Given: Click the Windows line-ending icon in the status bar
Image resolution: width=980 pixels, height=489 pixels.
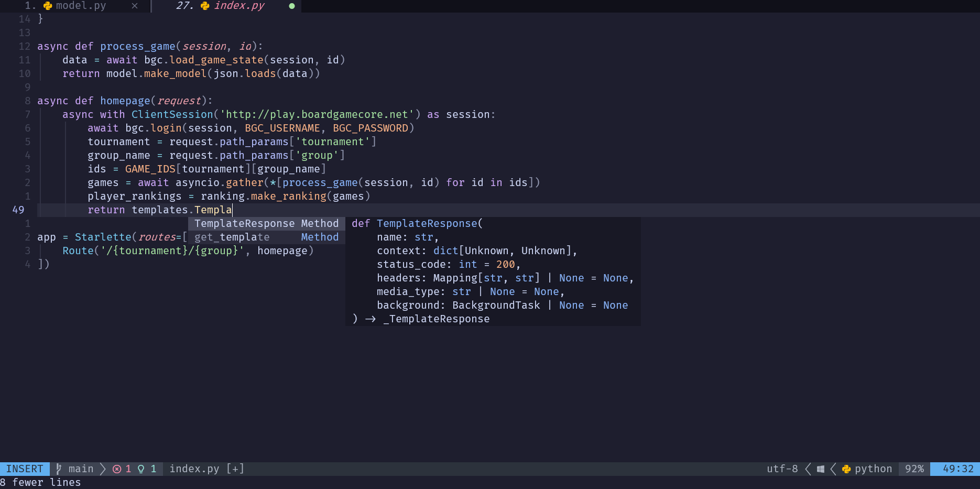Looking at the screenshot, I should click(x=820, y=469).
